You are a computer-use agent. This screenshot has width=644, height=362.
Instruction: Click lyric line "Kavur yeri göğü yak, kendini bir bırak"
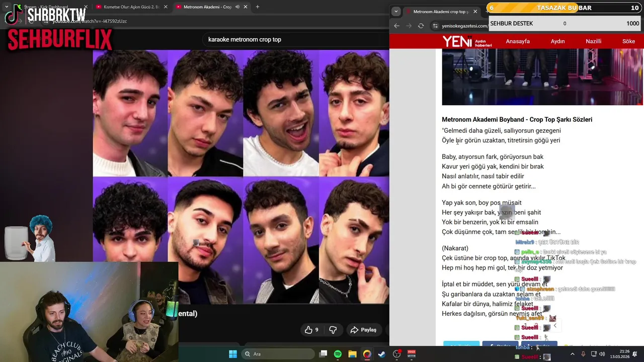(493, 166)
